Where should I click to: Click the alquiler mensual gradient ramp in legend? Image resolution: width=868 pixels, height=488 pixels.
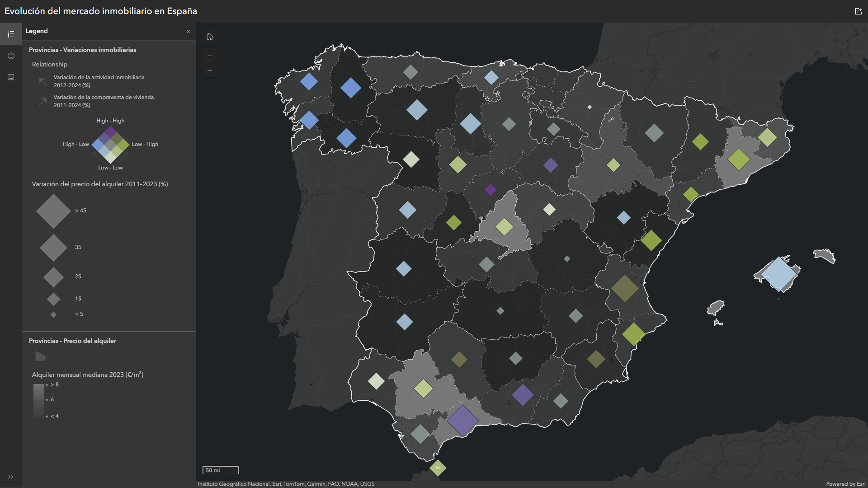(38, 400)
